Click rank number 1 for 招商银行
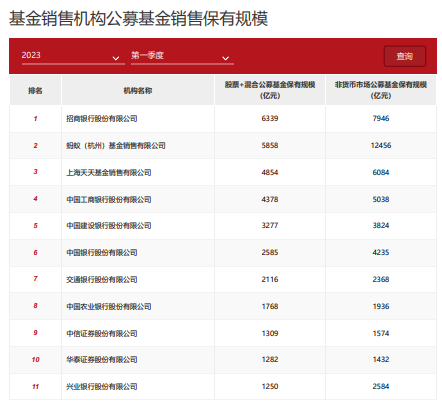442x406 pixels. pos(35,119)
